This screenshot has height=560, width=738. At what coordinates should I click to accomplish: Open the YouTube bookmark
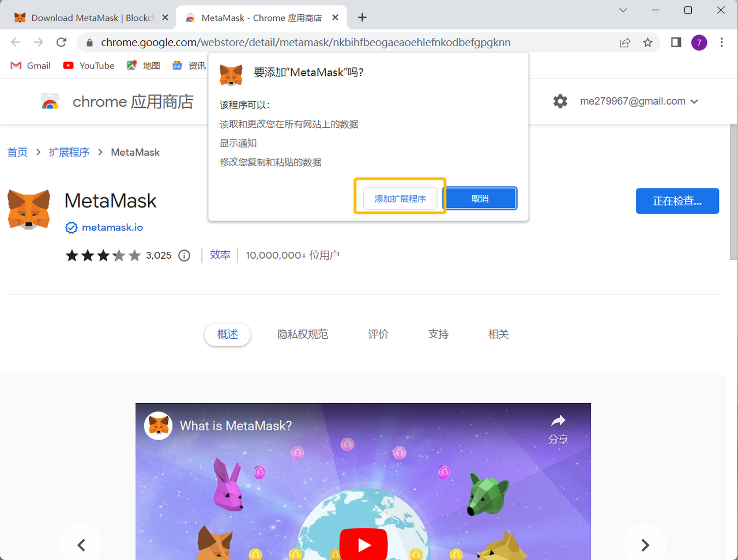coord(89,66)
